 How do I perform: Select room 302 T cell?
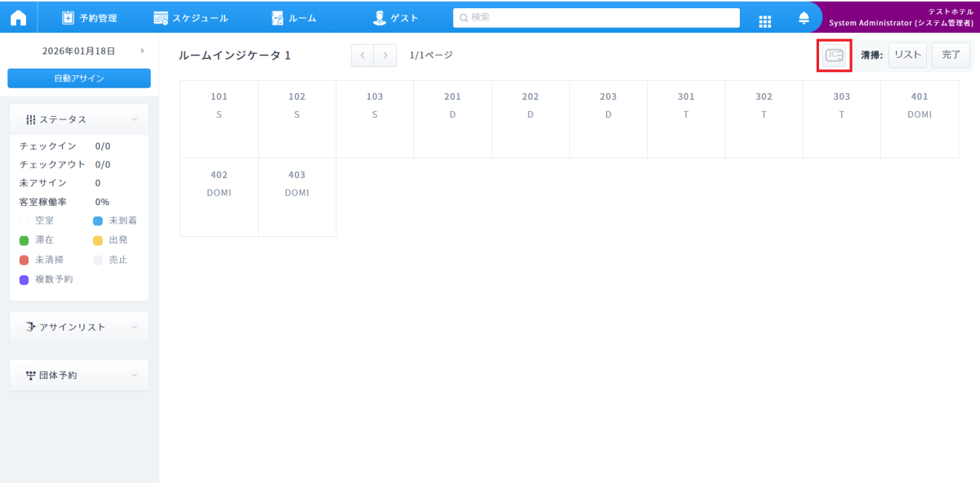(x=764, y=119)
